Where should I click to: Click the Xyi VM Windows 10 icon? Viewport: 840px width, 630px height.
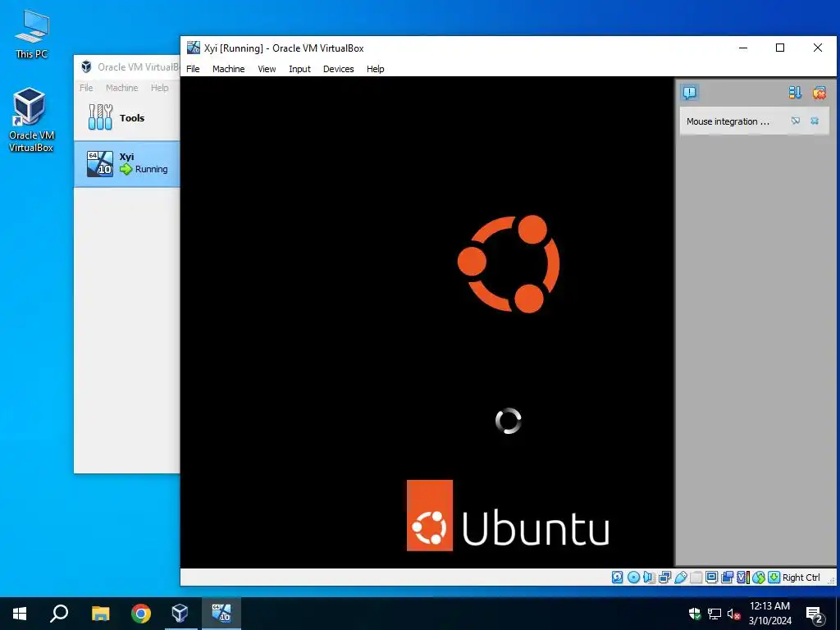(x=100, y=163)
